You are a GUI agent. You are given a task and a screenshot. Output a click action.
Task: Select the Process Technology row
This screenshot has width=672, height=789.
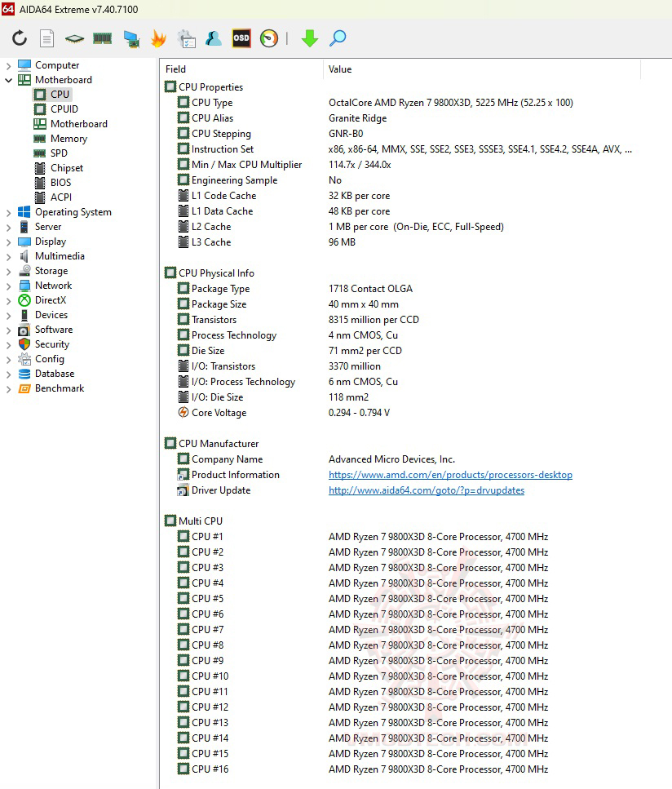(x=402, y=335)
